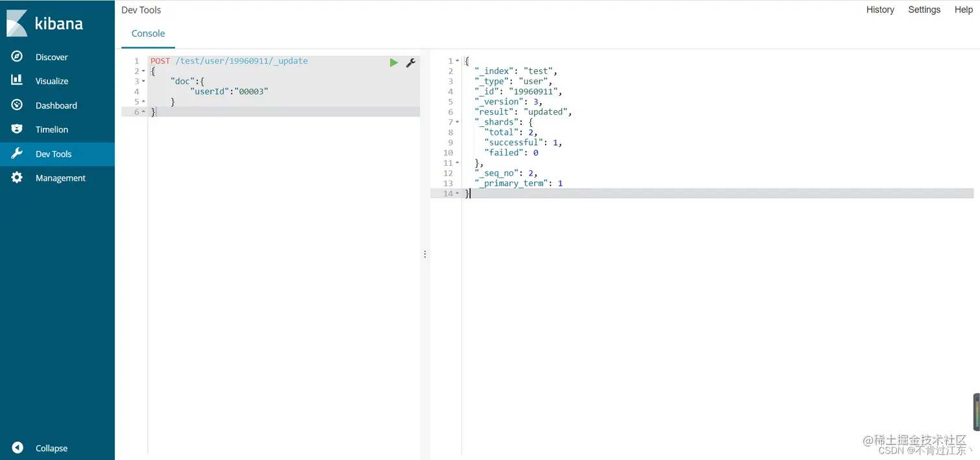Click "_id": "19960911" in response
980x460 pixels.
click(x=518, y=91)
